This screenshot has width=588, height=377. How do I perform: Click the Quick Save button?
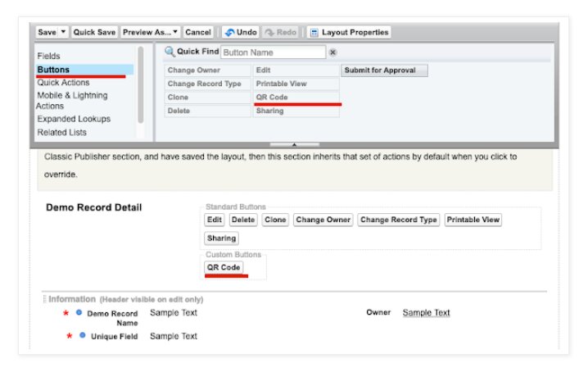94,32
